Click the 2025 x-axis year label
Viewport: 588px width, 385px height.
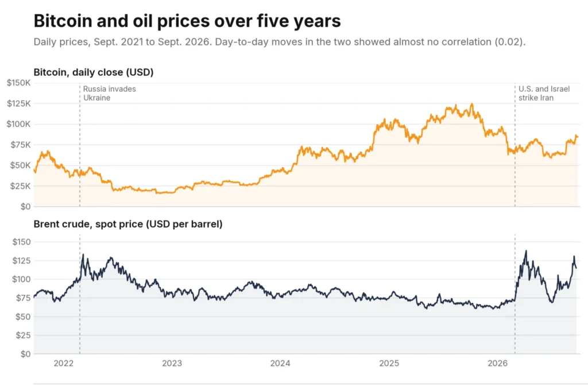(x=389, y=363)
